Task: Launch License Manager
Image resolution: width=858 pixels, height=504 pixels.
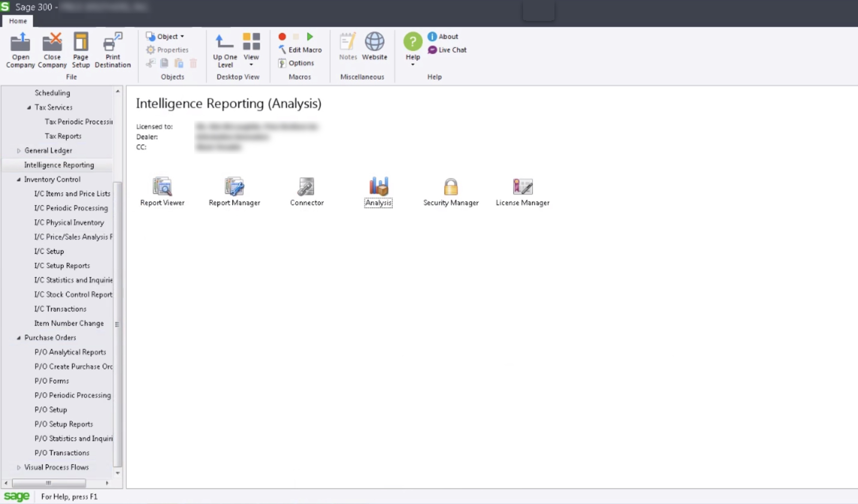Action: pos(522,187)
